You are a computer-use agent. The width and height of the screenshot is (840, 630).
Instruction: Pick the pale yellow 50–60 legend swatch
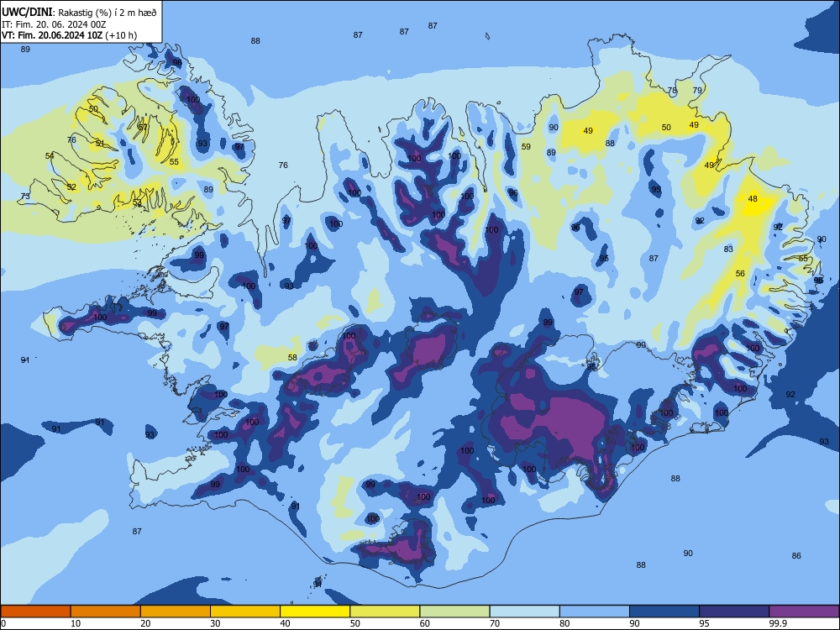385,612
